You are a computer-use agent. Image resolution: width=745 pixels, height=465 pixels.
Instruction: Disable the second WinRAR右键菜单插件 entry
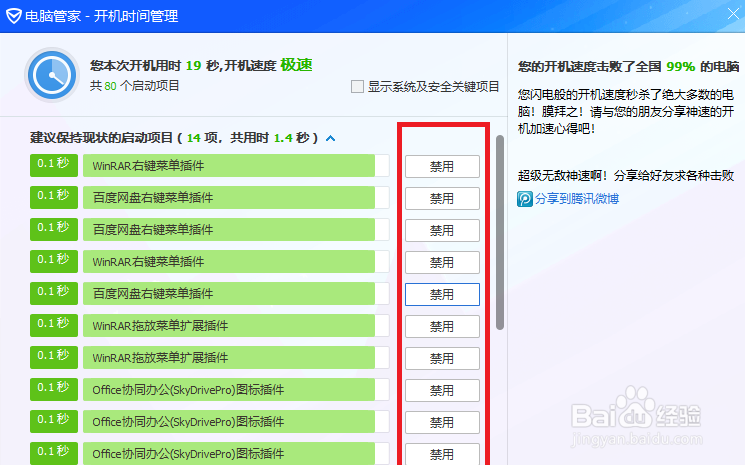[442, 262]
